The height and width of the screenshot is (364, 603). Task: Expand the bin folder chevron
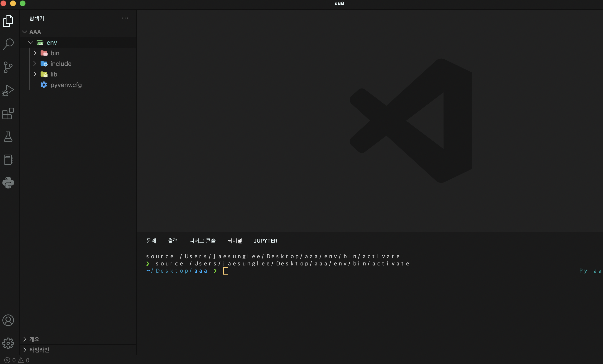tap(35, 53)
